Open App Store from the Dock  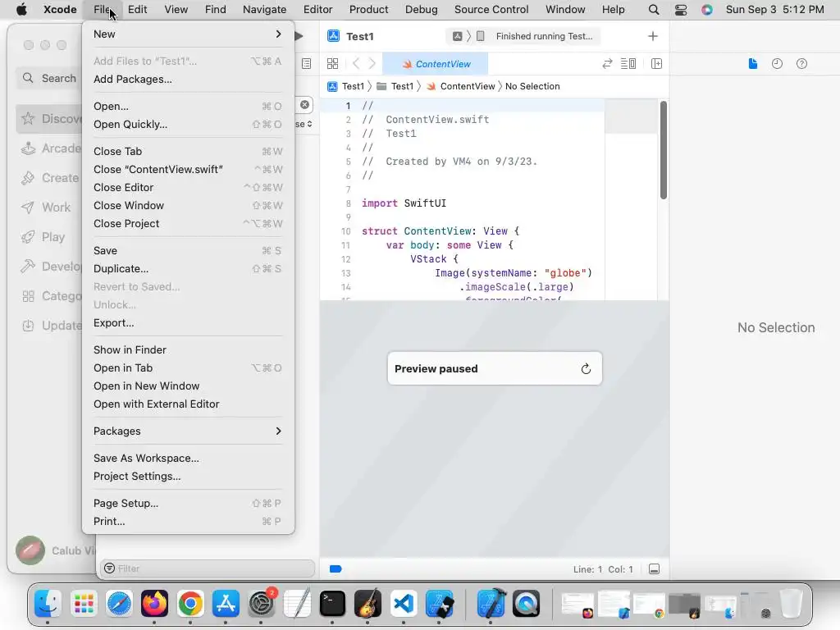click(x=226, y=603)
